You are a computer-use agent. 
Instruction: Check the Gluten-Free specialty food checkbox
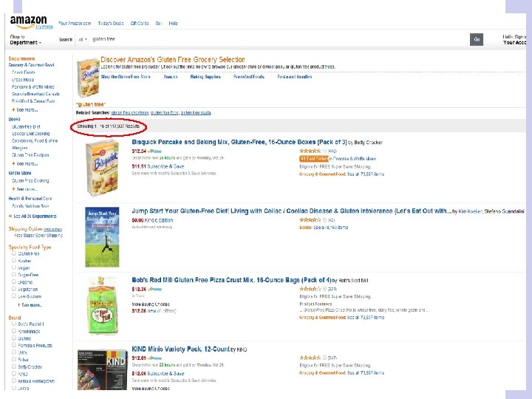(x=13, y=253)
